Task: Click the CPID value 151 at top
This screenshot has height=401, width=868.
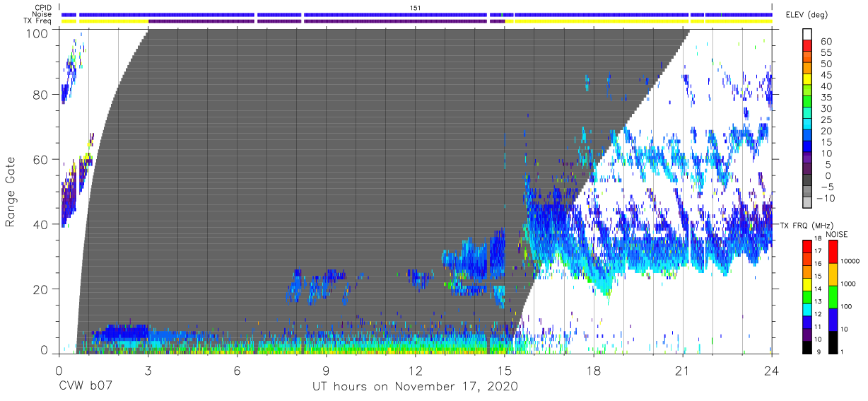Action: click(x=416, y=7)
